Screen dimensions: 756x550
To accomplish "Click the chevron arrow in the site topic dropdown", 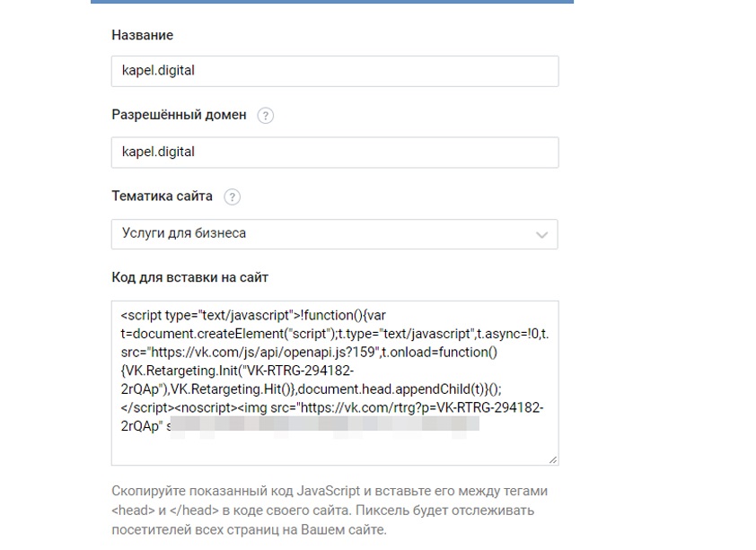I will pos(541,235).
